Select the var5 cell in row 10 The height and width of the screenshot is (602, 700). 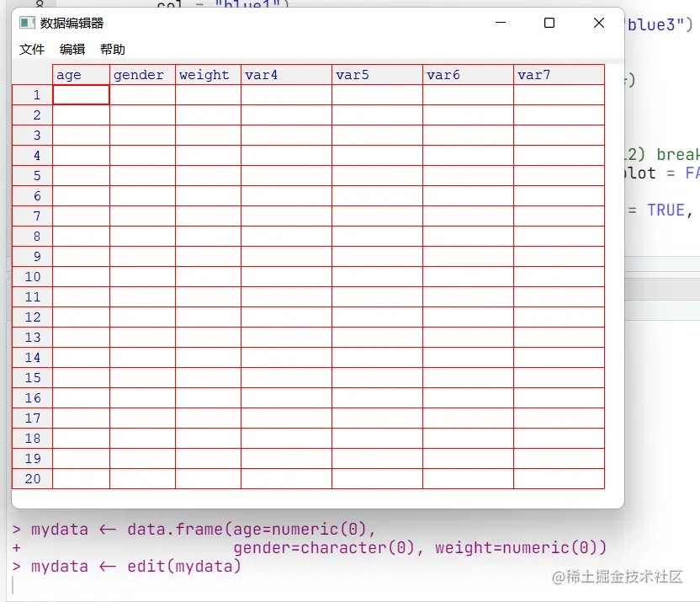click(377, 277)
